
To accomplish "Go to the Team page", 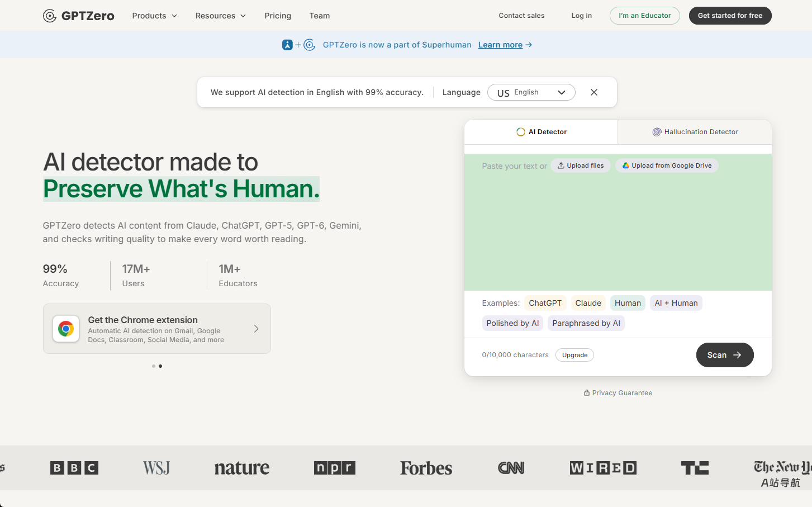I will 320,16.
